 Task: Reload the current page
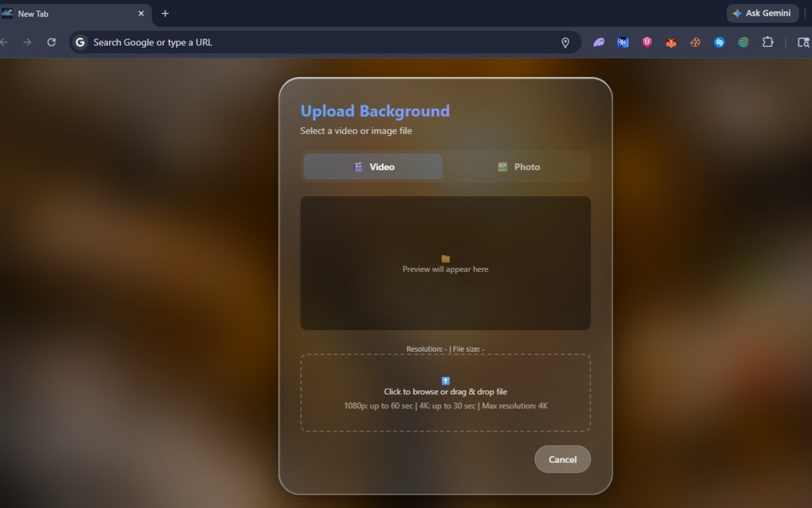(51, 43)
